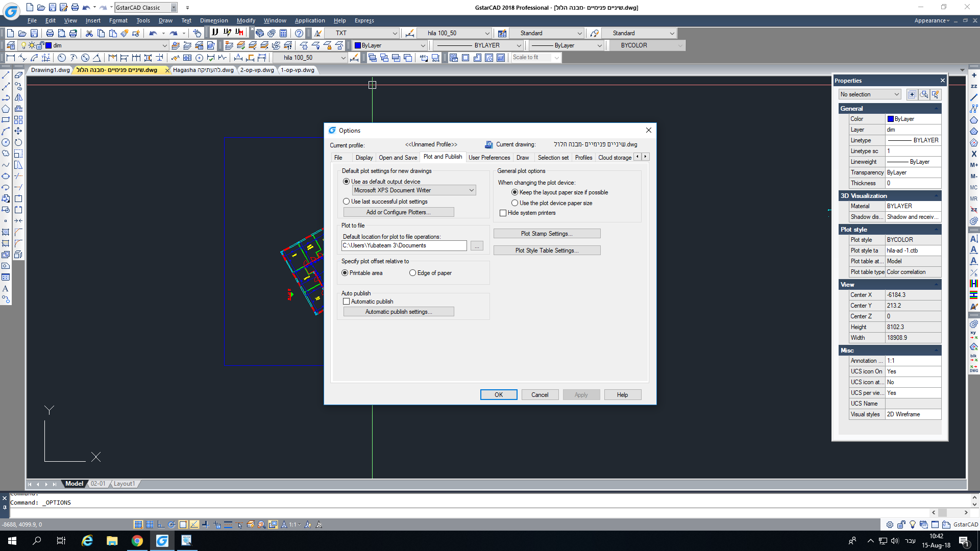Select 'Use last successful plot settings' option

(347, 202)
